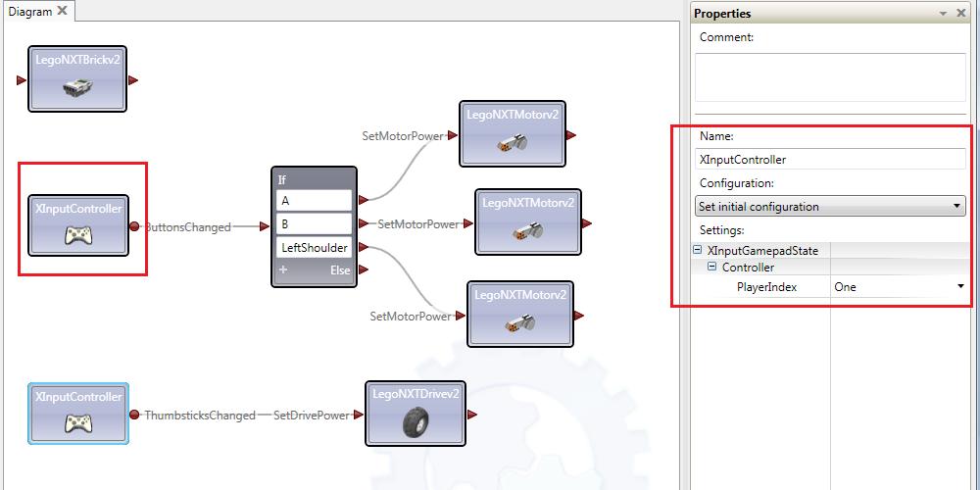Click output pin of the middle LegoNXTMotorv2
Screen dimensions: 980x490
[587, 223]
